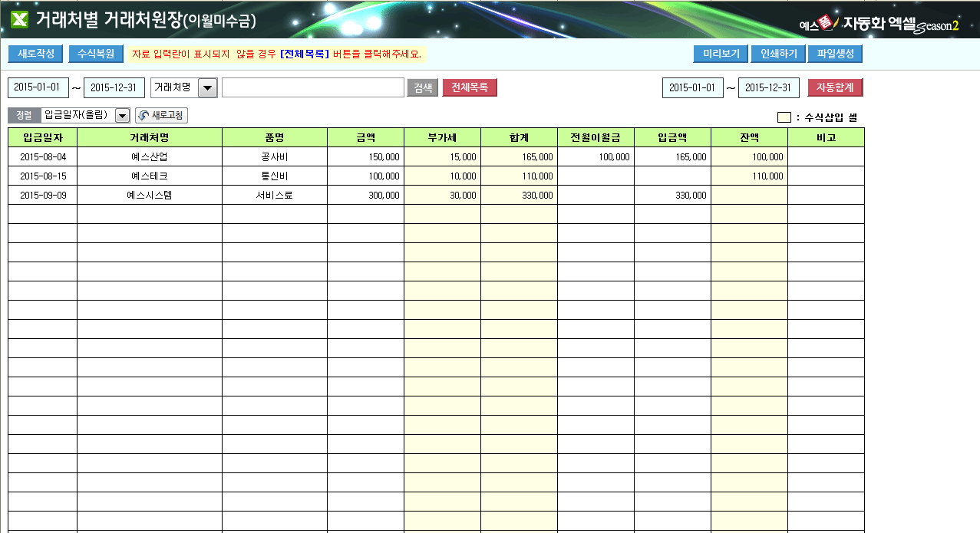Click the 부가세 column header
Image resolution: width=980 pixels, height=533 pixels.
(443, 137)
